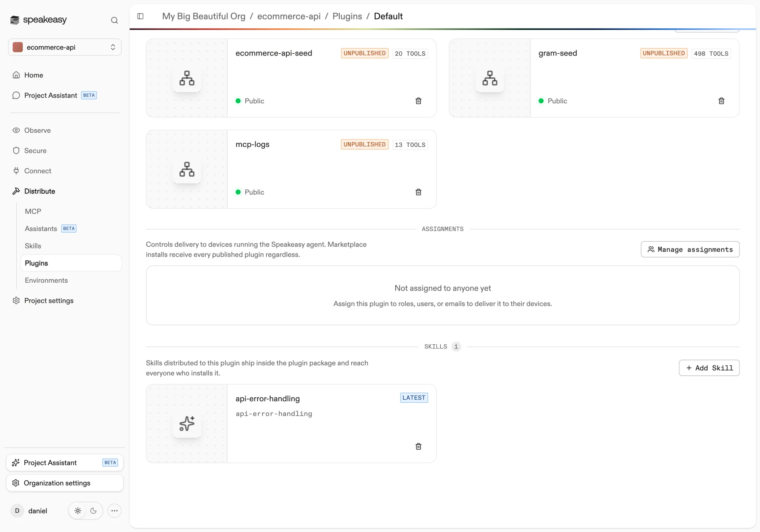Open the ecommerce-api project switcher
760x532 pixels.
tap(65, 47)
